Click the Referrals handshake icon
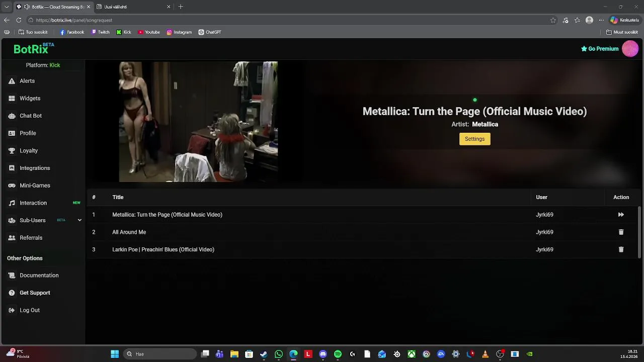The height and width of the screenshot is (362, 644). pyautogui.click(x=12, y=238)
